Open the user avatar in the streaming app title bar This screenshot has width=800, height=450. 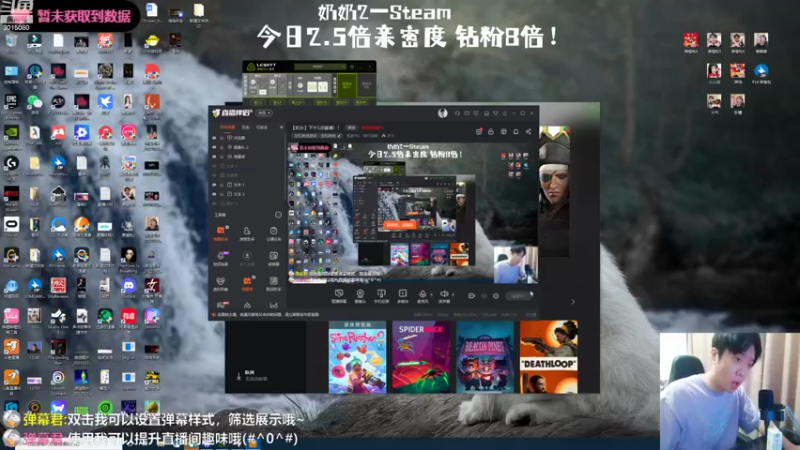[443, 113]
